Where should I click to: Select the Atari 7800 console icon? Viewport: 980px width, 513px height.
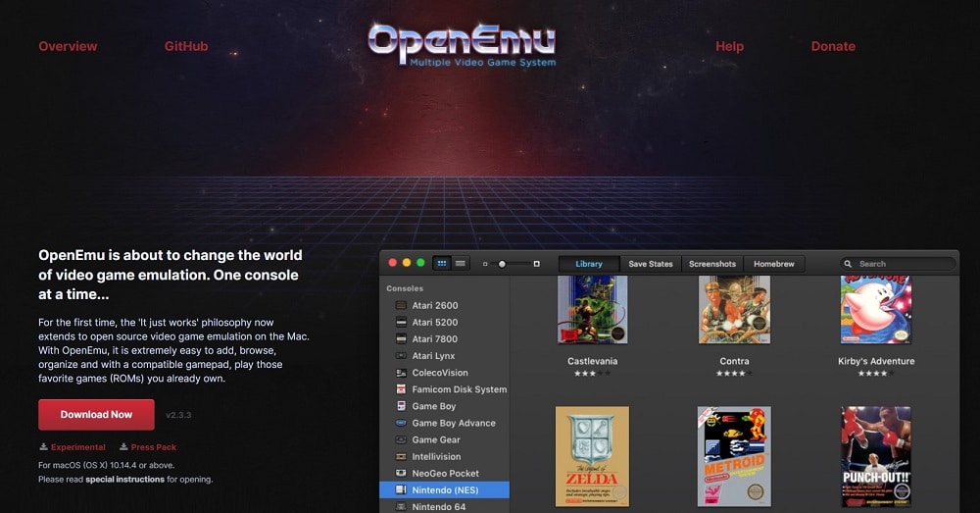[x=401, y=339]
